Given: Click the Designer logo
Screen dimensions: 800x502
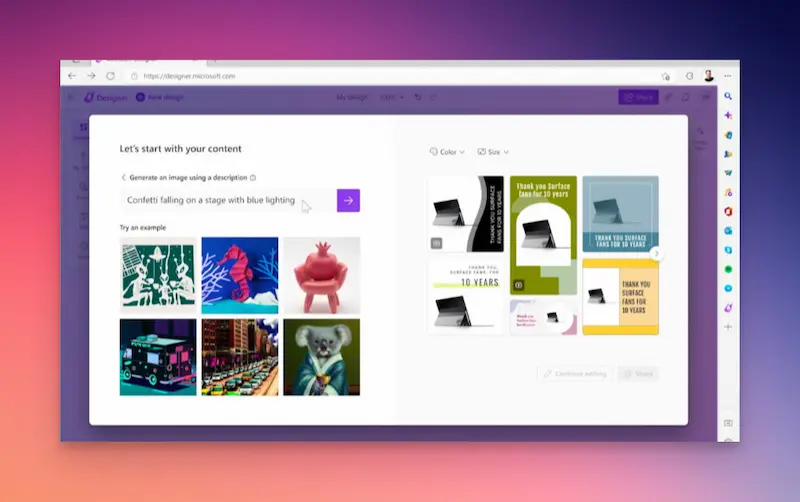Looking at the screenshot, I should click(106, 97).
